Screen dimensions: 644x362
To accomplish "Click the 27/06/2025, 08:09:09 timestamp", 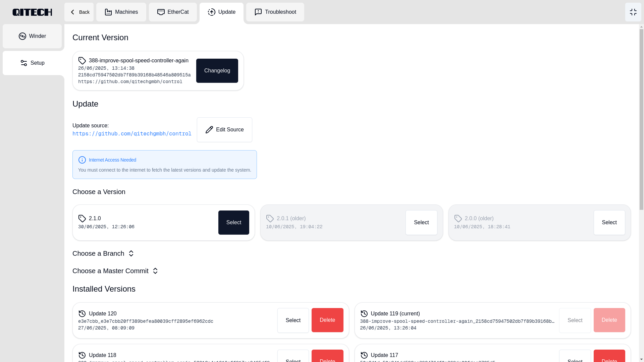I will [x=106, y=328].
